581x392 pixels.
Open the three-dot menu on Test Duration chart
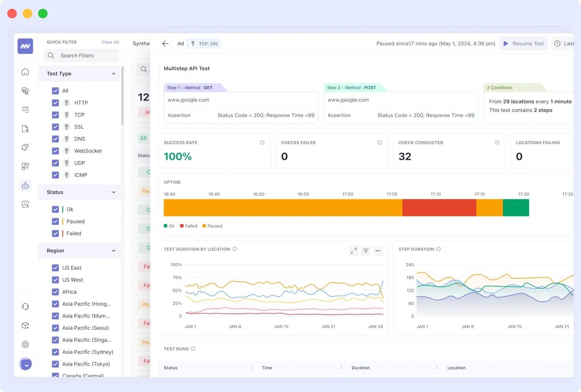coord(378,251)
